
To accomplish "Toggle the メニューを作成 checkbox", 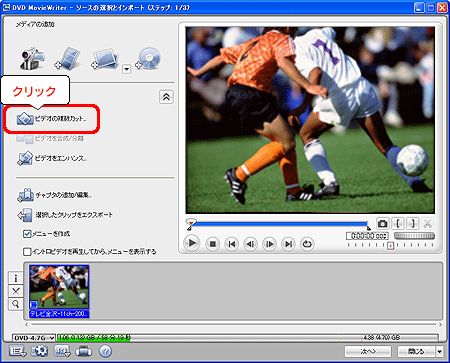I will pyautogui.click(x=27, y=234).
